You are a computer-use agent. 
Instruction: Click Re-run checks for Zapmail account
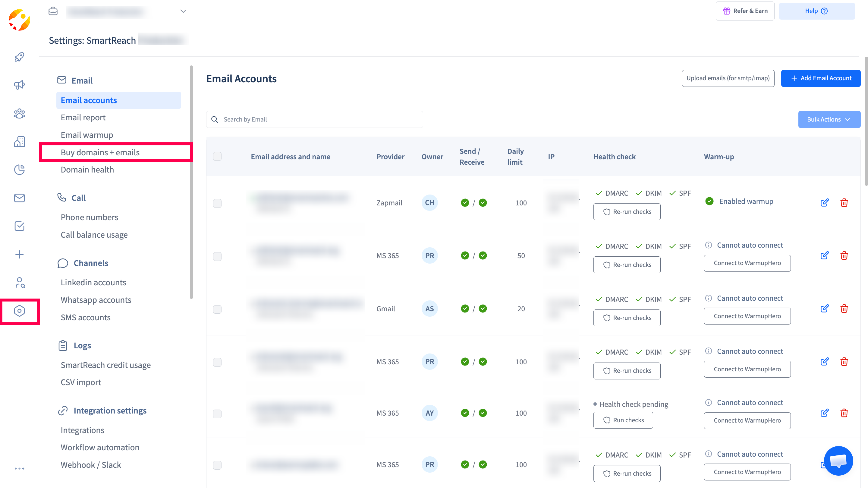627,212
